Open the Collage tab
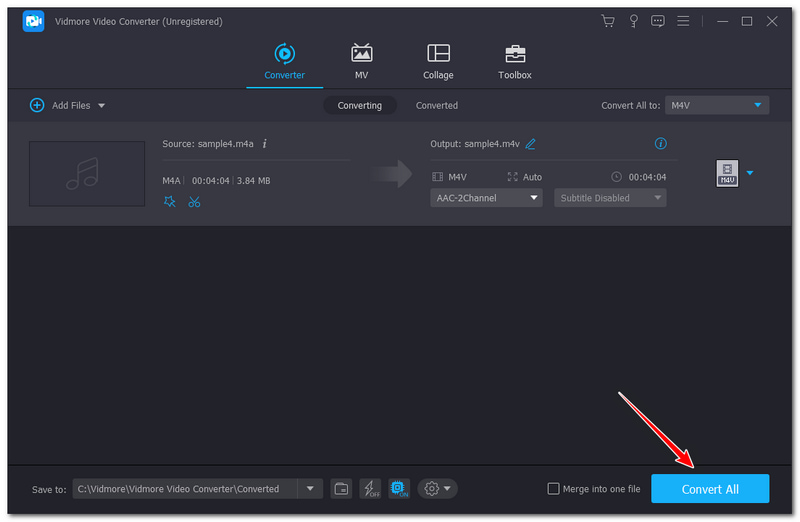 pyautogui.click(x=438, y=62)
